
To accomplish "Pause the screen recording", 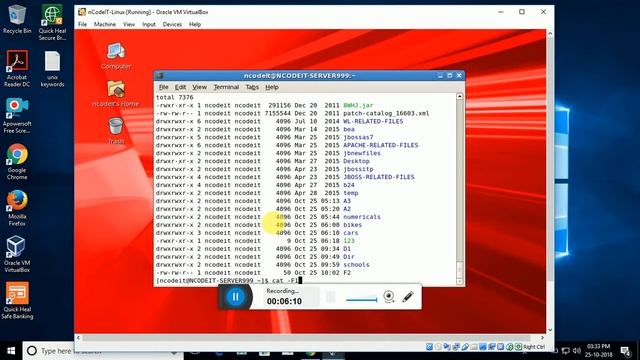I will 236,297.
